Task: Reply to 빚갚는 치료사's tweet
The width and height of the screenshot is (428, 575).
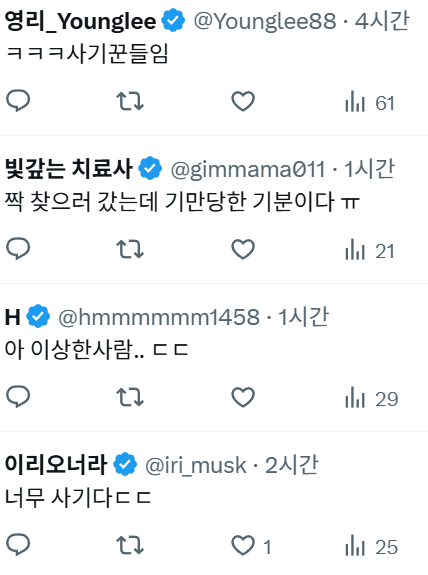Action: click(18, 249)
